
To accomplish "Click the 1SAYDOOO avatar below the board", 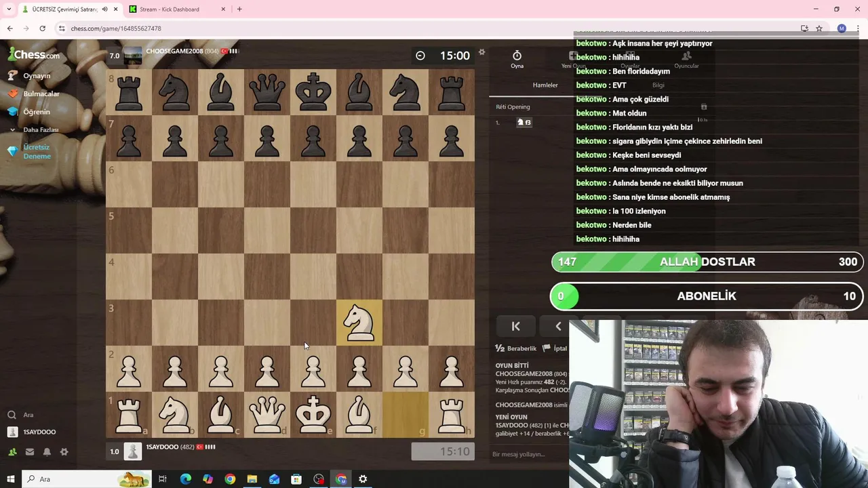I will point(133,451).
